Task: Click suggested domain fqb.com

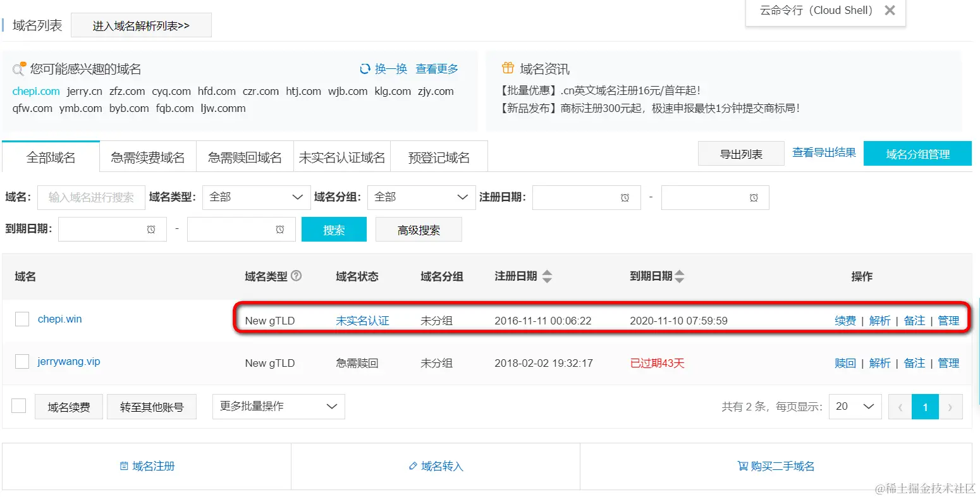Action: pos(175,108)
